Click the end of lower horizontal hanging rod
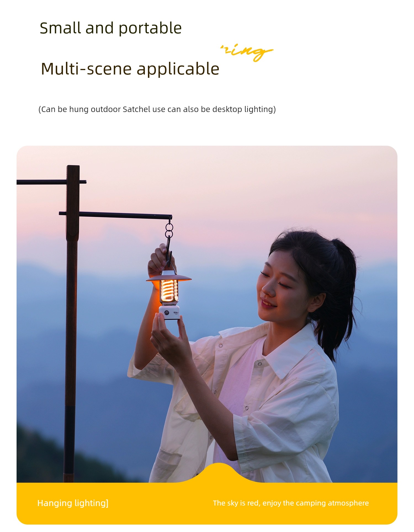Screen dimensions: 414x532 [170, 217]
